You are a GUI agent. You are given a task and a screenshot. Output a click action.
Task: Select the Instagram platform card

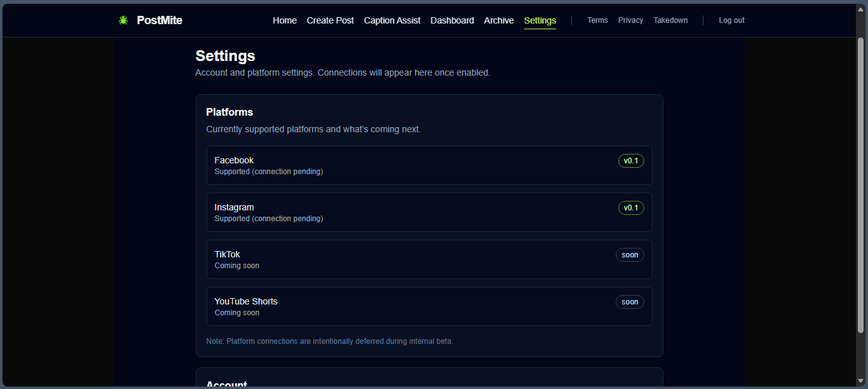(x=430, y=212)
